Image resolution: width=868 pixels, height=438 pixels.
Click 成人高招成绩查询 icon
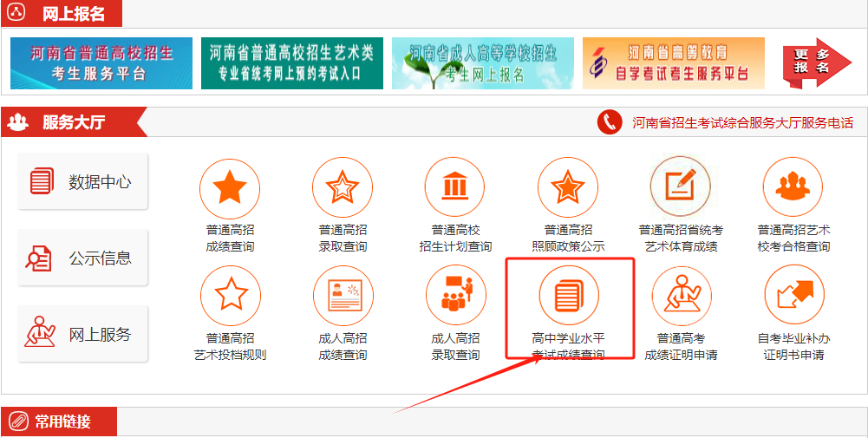pos(343,296)
